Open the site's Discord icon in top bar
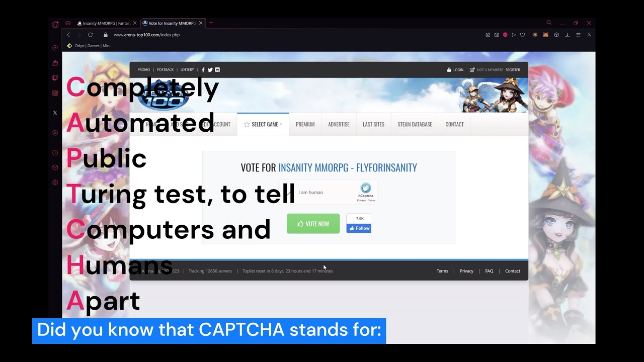The width and height of the screenshot is (644, 362). 217,70
